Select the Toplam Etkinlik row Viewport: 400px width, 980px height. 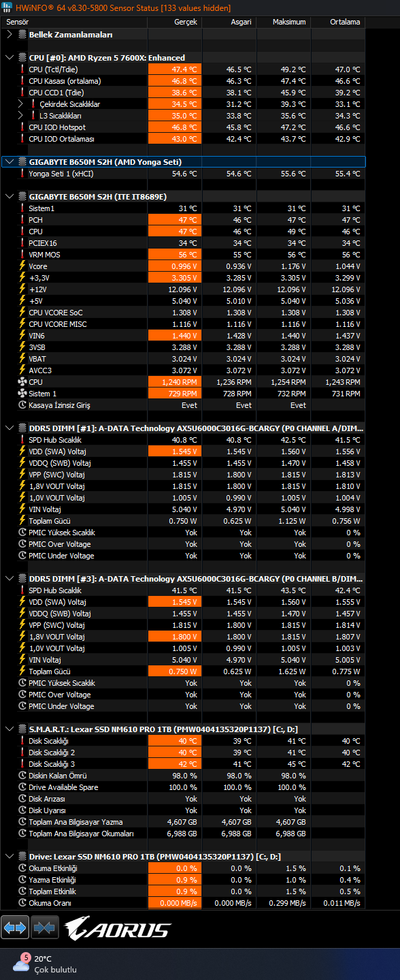click(x=184, y=891)
